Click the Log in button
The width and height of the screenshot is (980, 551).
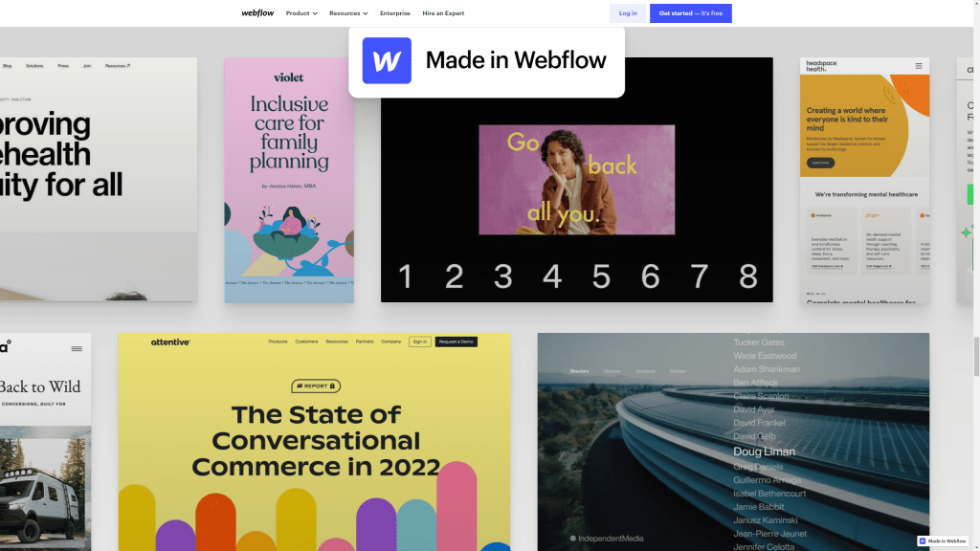click(628, 13)
